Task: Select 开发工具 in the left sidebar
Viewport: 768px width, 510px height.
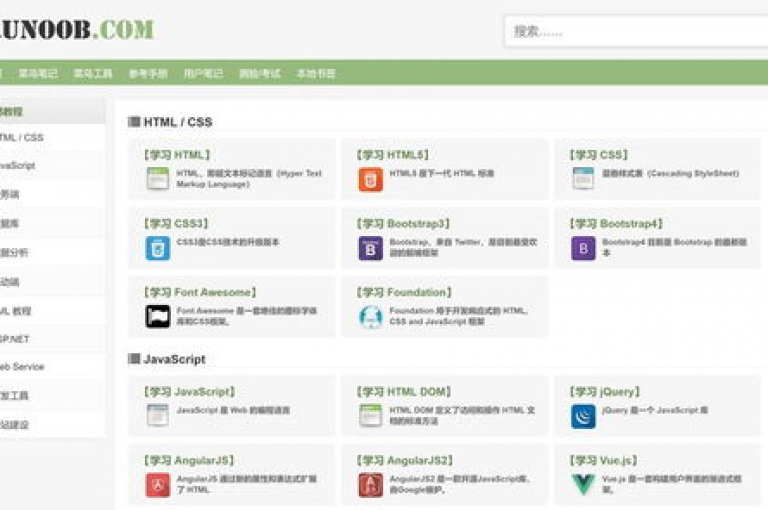Action: tap(52, 395)
